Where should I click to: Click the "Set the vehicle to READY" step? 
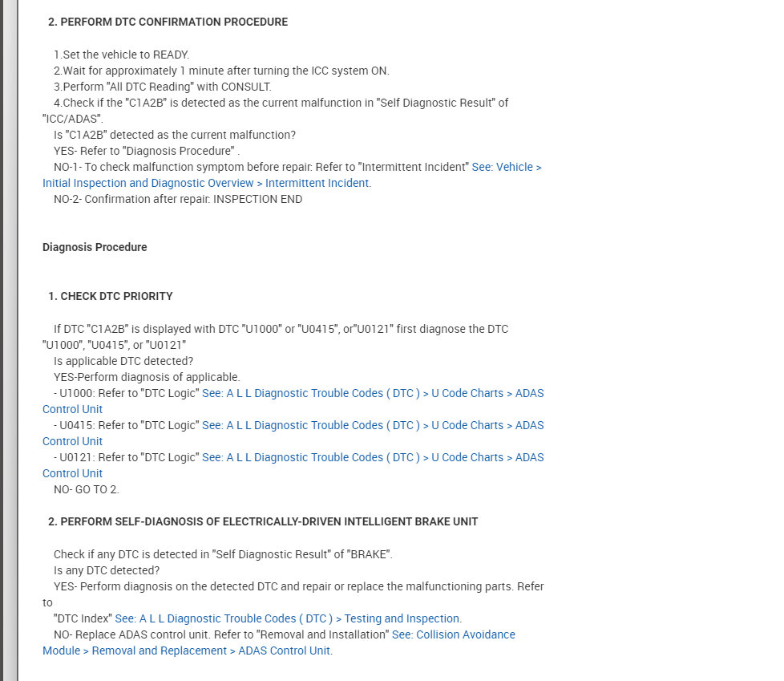coord(122,55)
